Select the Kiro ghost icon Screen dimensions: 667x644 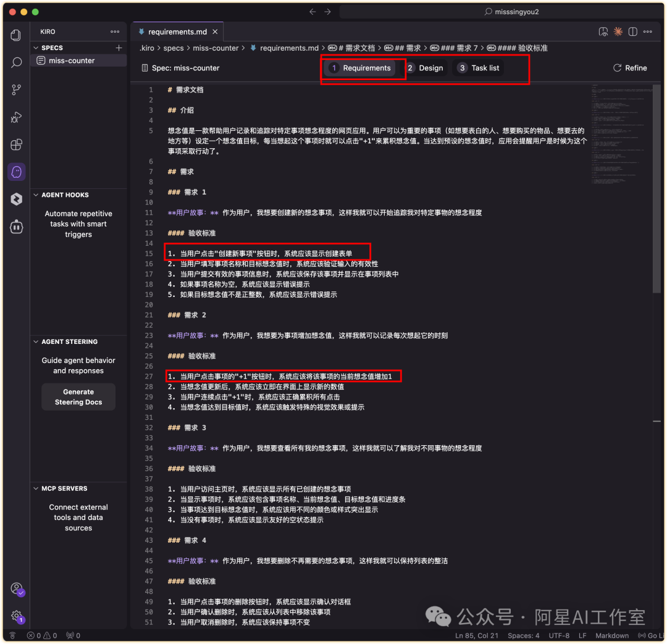(x=16, y=172)
